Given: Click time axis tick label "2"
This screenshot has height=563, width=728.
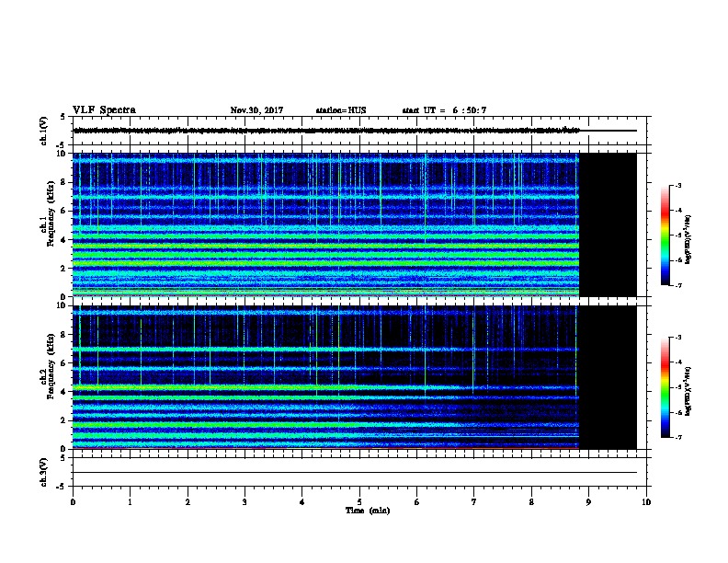Looking at the screenshot, I should (x=188, y=502).
